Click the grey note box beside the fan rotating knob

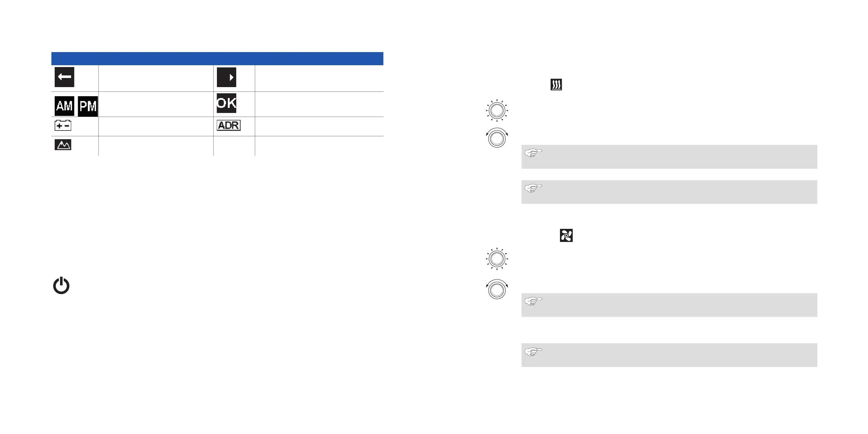click(669, 305)
